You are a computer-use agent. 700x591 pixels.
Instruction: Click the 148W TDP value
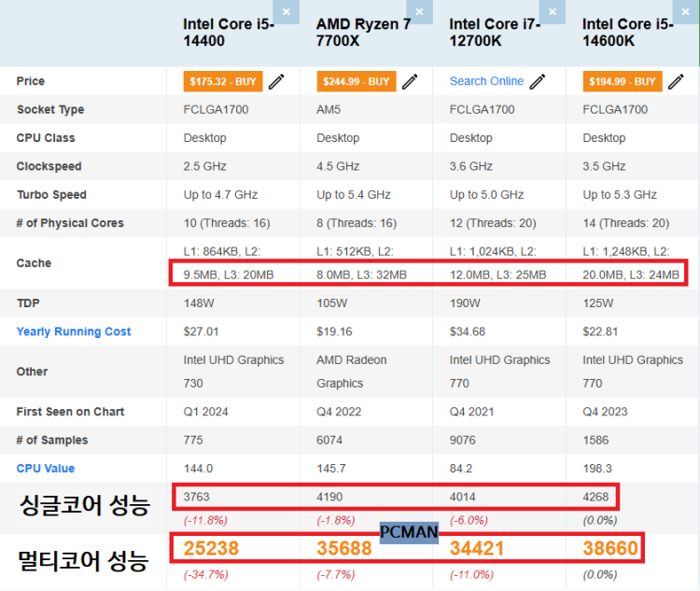pyautogui.click(x=199, y=303)
